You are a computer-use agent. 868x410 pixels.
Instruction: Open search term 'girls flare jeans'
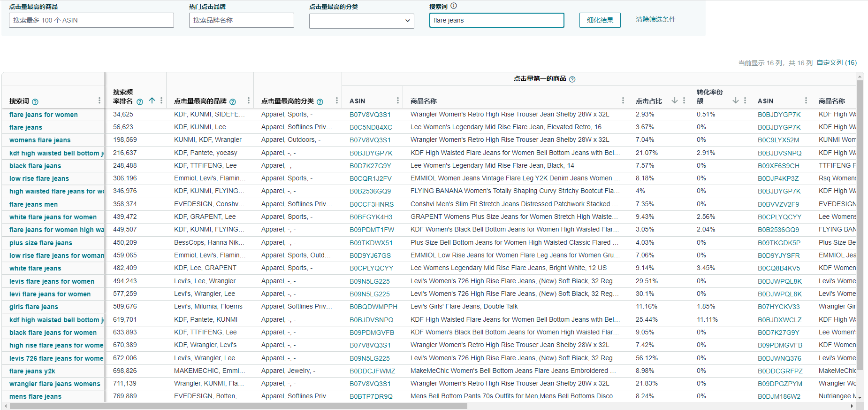34,307
